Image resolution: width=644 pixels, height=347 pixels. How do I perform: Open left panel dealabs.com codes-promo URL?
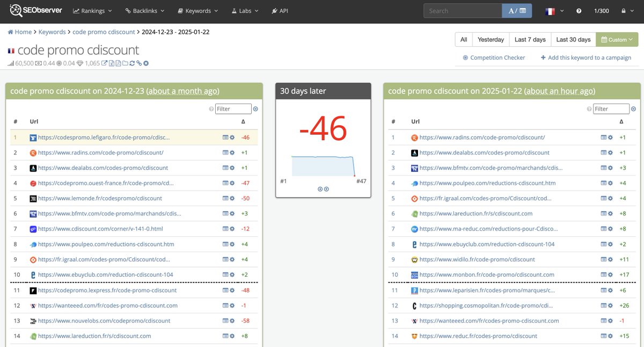(103, 168)
